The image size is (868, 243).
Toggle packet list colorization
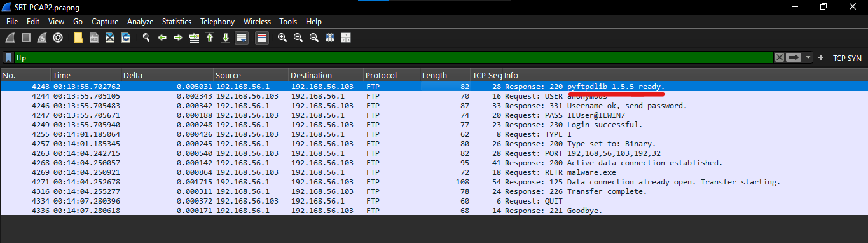click(x=261, y=38)
